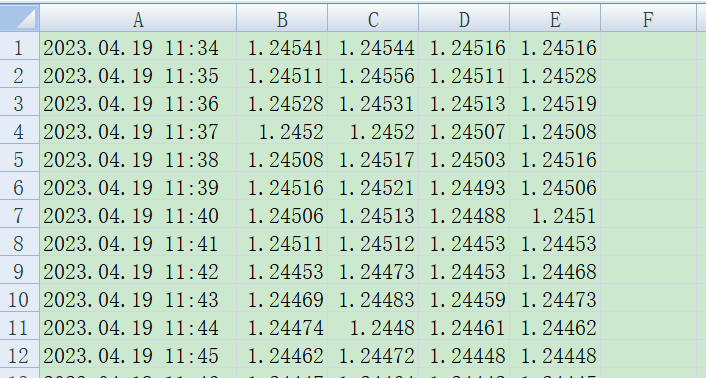Screen dimensions: 706x378
Task: Click cell with 2023.04.19 11:41
Action: (x=138, y=242)
